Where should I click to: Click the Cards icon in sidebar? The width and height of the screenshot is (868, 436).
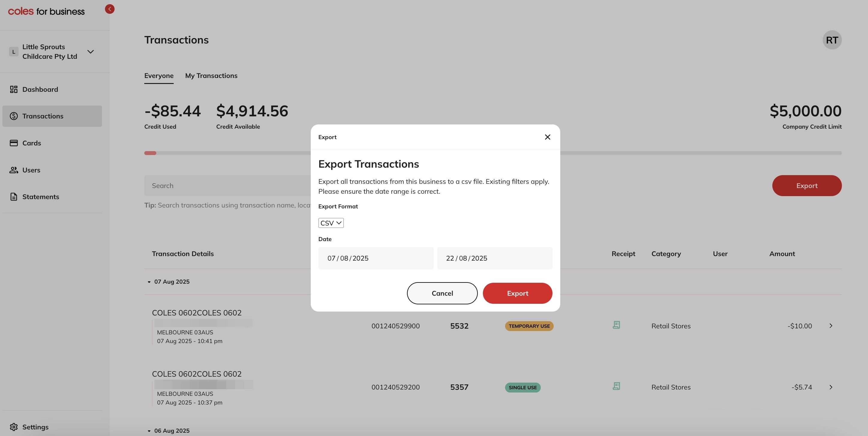click(x=13, y=143)
